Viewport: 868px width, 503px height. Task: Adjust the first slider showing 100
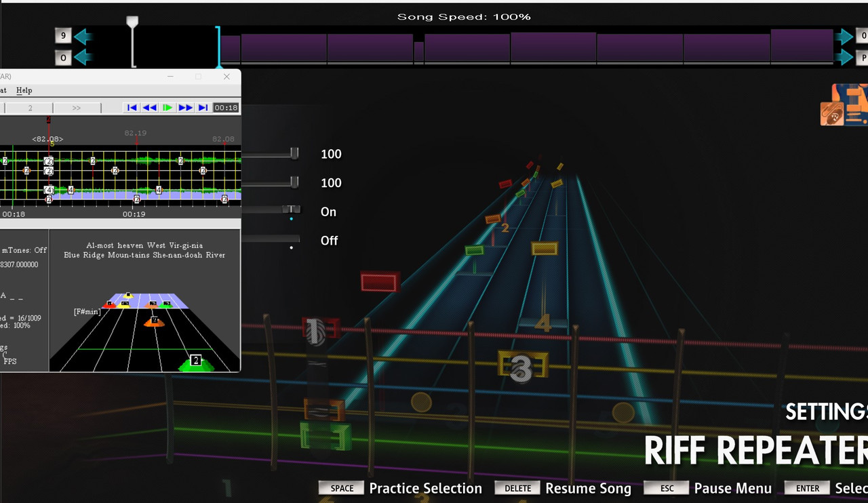294,155
